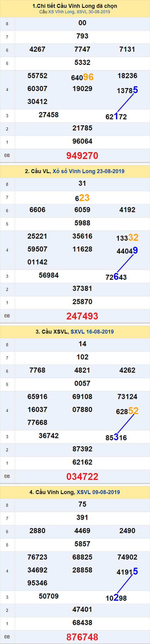
Task: Select the number 55752
Action: tap(37, 76)
